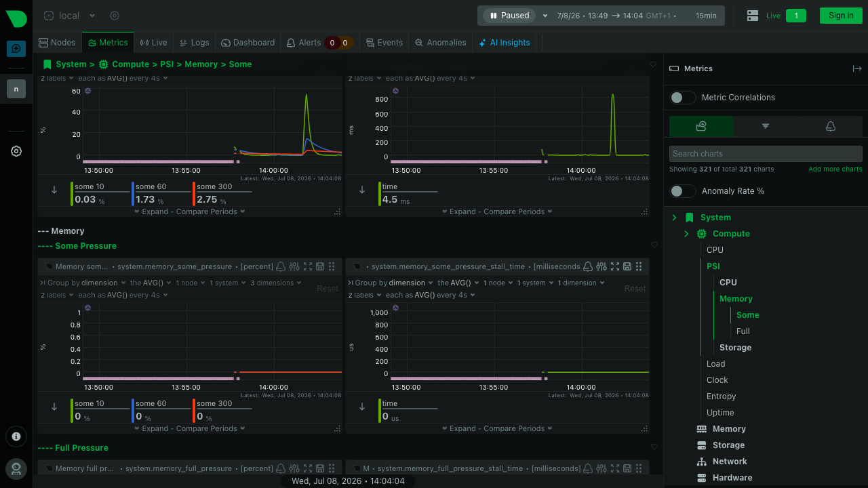Fullscreen the memory_some_pressure_stall_time chart
The height and width of the screenshot is (488, 868).
tap(615, 266)
